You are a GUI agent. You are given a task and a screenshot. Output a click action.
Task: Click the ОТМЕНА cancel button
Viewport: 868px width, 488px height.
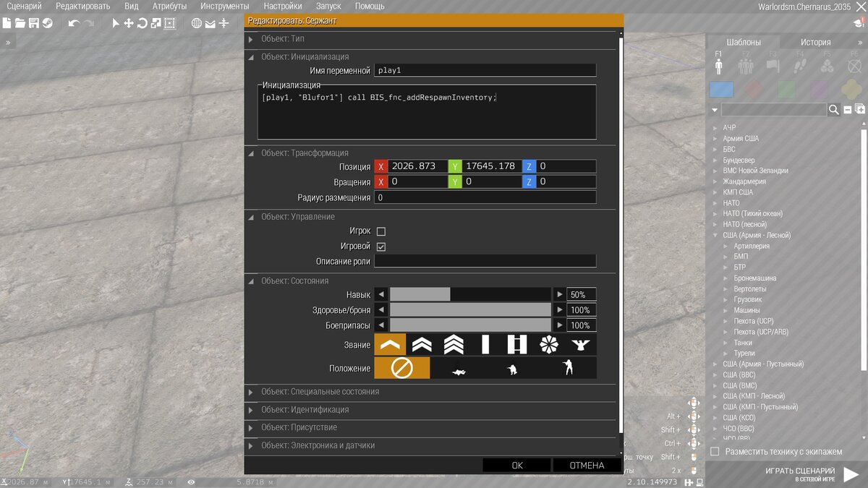pos(587,466)
